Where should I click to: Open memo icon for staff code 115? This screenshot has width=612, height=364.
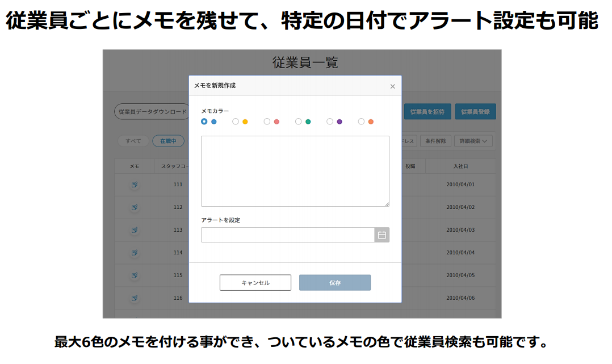tap(135, 275)
